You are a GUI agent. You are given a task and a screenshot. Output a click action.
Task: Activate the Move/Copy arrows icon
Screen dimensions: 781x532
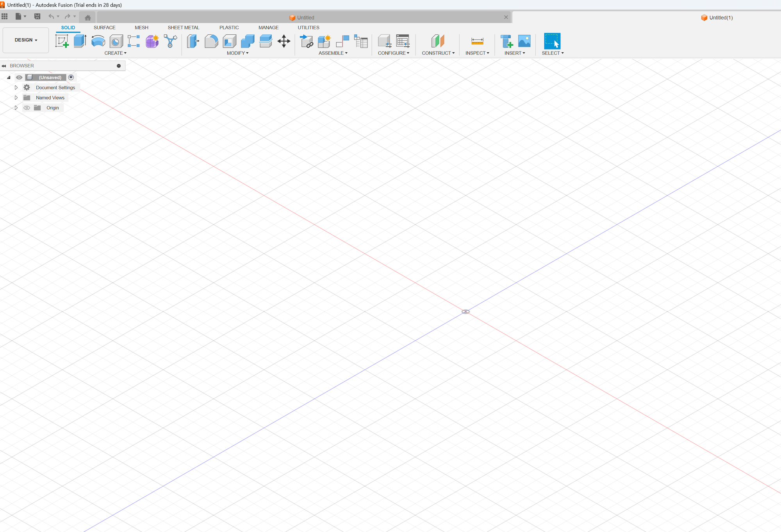click(x=284, y=41)
